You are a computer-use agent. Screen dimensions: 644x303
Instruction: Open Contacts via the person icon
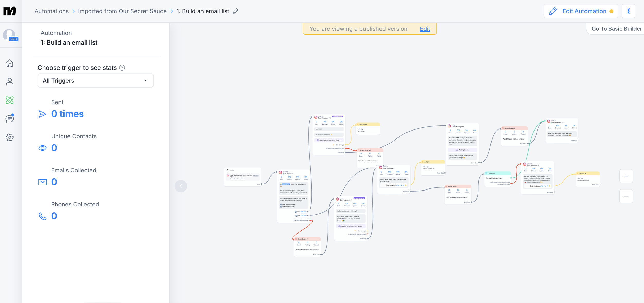pos(10,82)
